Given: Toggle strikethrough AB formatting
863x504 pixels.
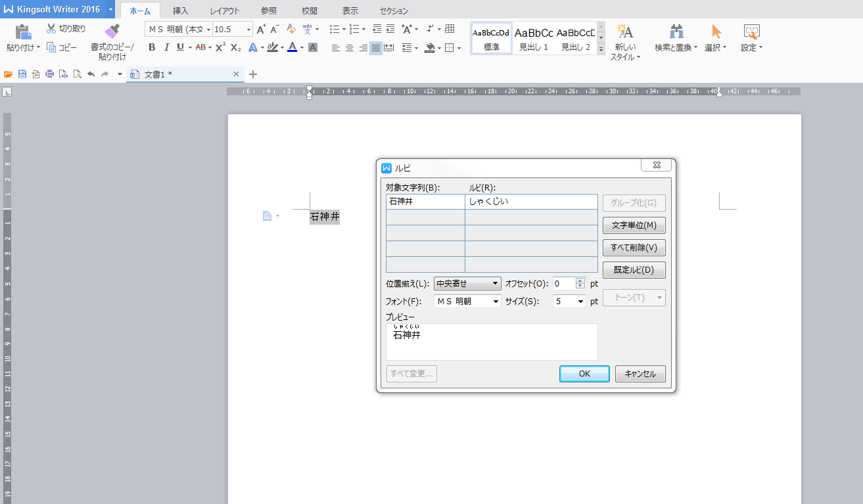Looking at the screenshot, I should 200,47.
